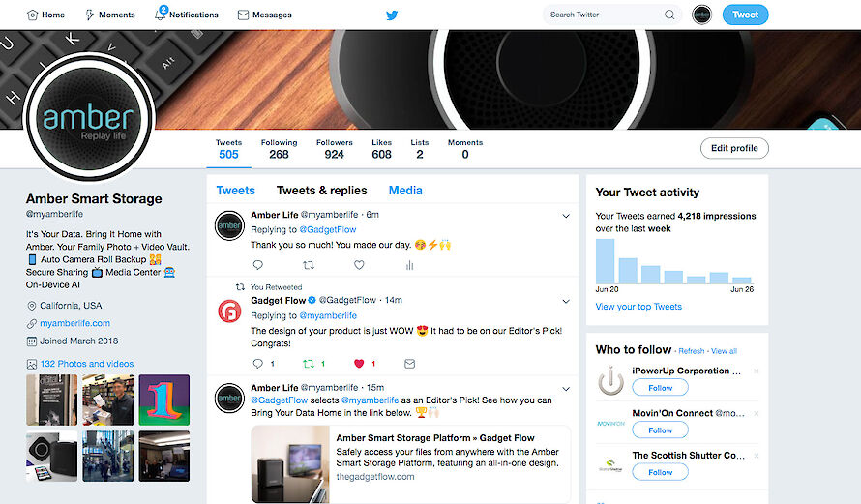
Task: Follow The Scottish Shutter Co
Action: pyautogui.click(x=660, y=472)
